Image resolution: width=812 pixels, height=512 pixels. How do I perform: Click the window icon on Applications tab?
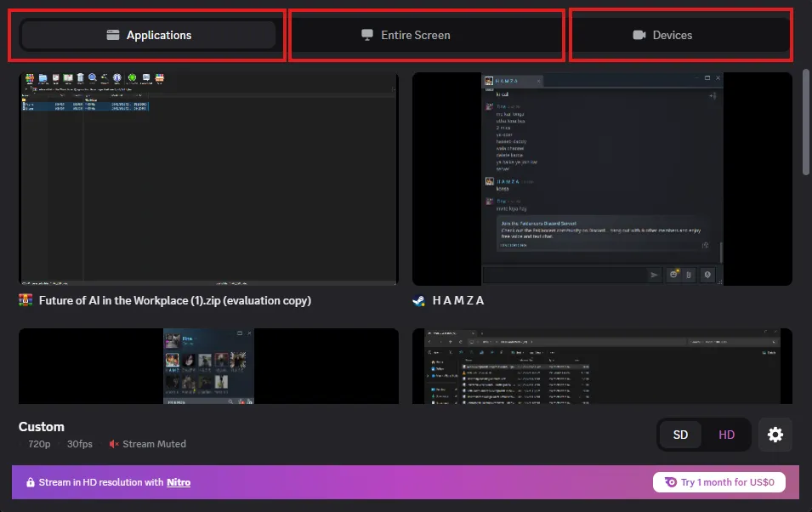[113, 35]
